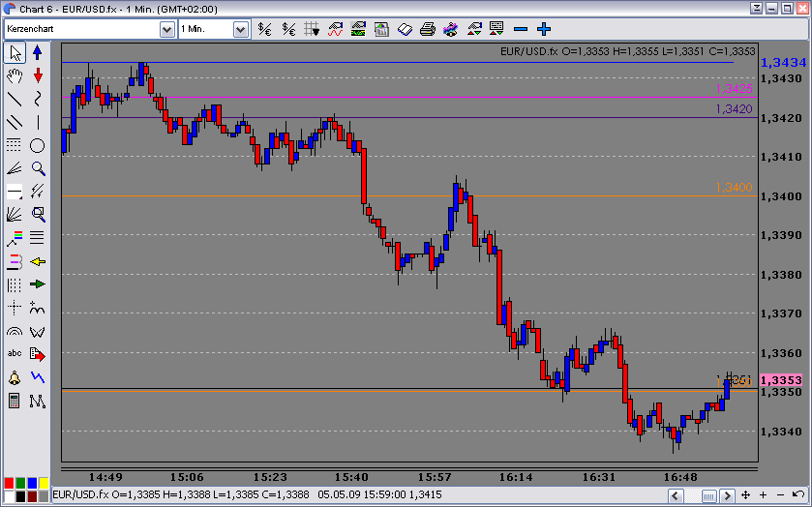Click the printer icon in the toolbar
Image resolution: width=812 pixels, height=507 pixels.
427,29
